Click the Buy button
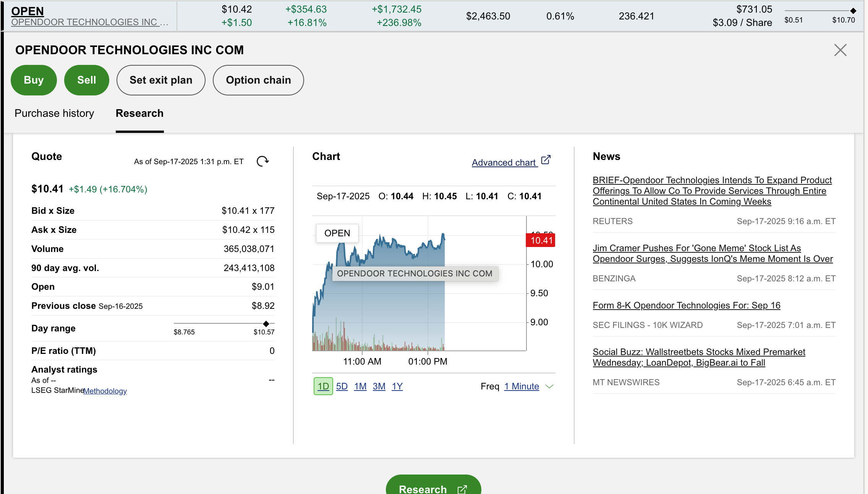 34,80
